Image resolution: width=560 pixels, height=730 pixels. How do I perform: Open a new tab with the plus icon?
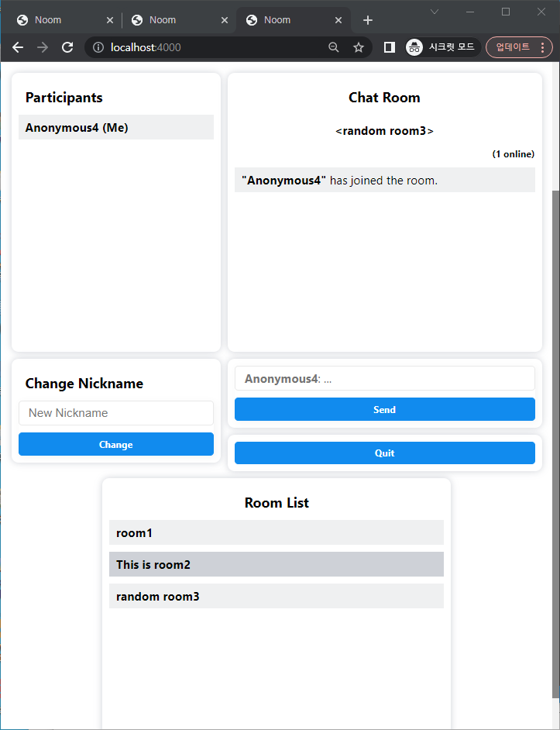pyautogui.click(x=368, y=20)
